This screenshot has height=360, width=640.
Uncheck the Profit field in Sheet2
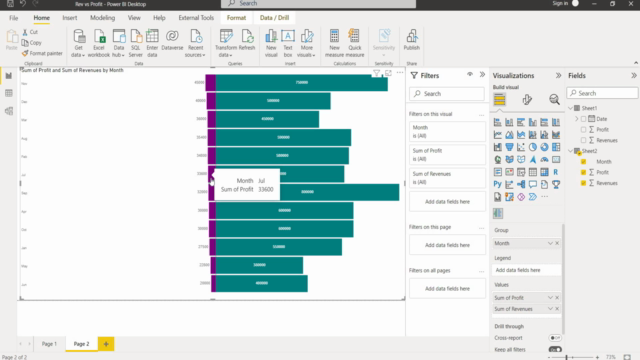pos(583,172)
